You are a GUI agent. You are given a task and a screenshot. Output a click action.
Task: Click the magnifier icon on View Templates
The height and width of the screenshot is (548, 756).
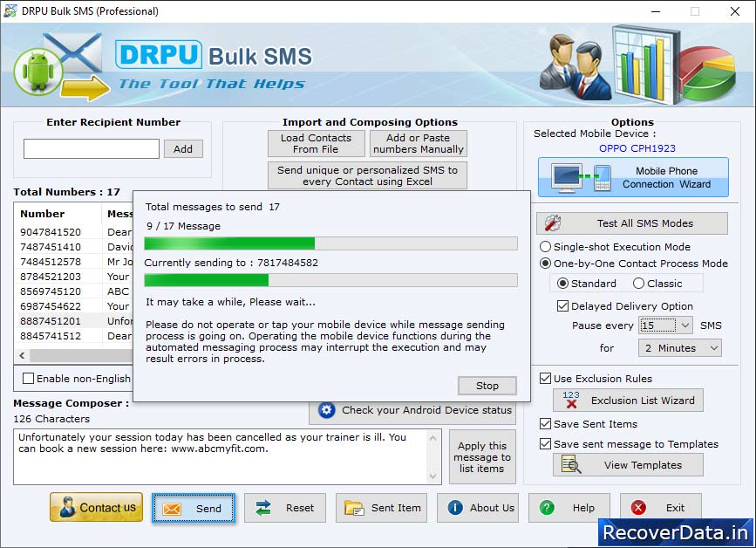tap(571, 464)
